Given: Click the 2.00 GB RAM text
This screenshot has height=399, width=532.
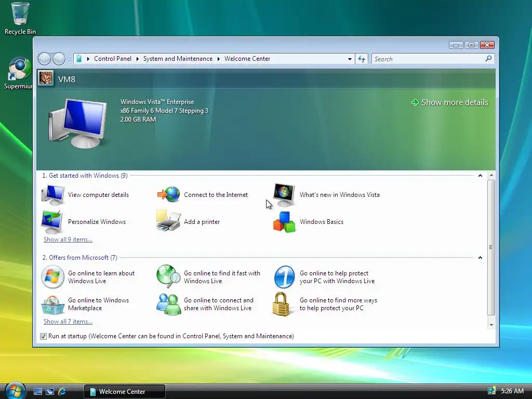Looking at the screenshot, I should point(138,119).
